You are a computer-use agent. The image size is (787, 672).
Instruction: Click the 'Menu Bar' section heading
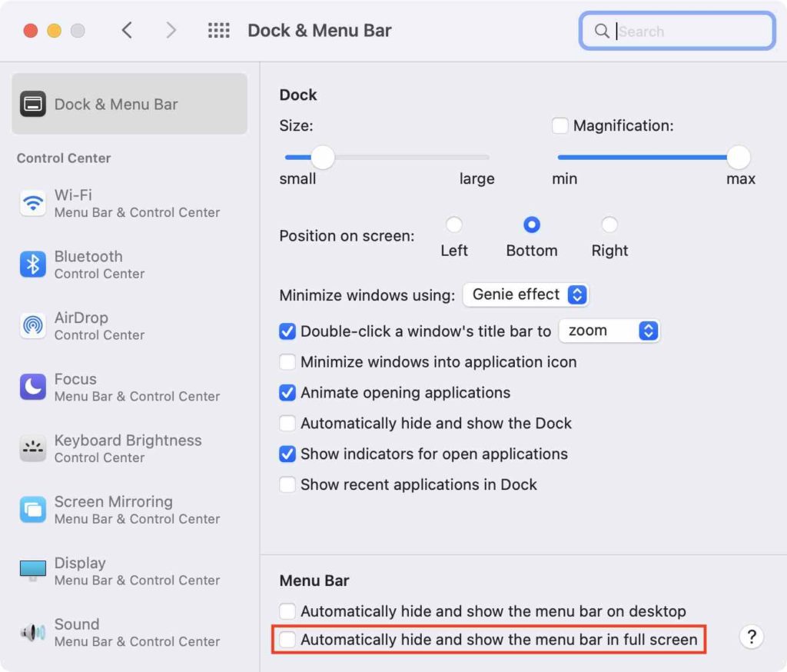point(314,581)
